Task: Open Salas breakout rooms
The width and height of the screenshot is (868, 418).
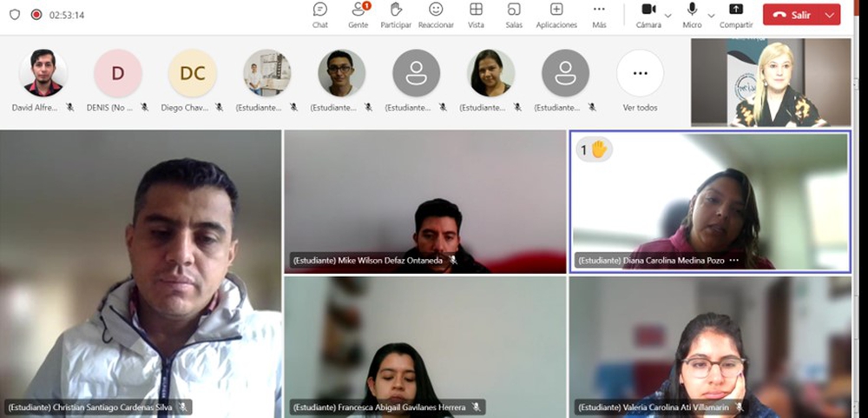Action: click(514, 15)
